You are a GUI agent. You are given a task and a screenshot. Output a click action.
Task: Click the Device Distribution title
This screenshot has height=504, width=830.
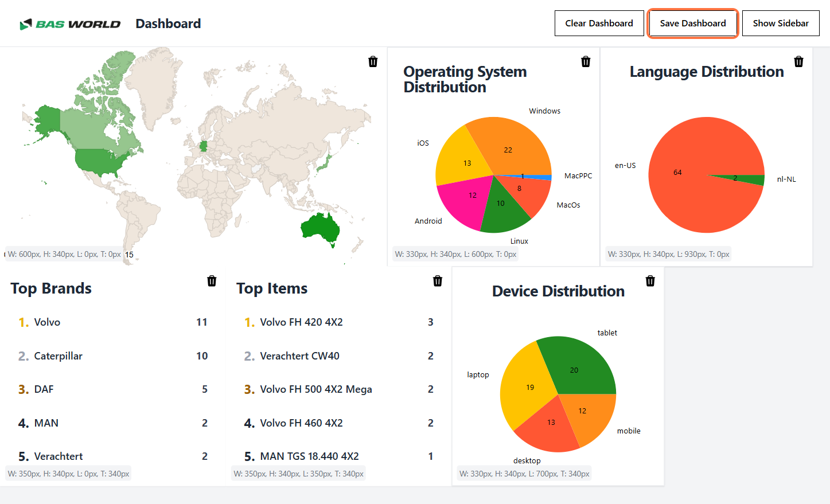558,291
